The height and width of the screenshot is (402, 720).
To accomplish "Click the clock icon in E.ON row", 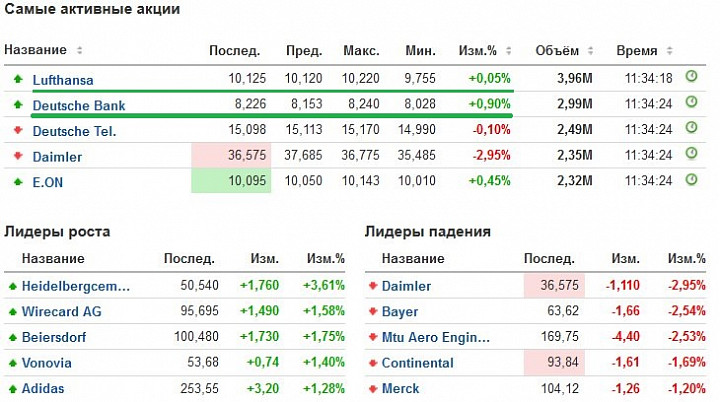I will [691, 180].
